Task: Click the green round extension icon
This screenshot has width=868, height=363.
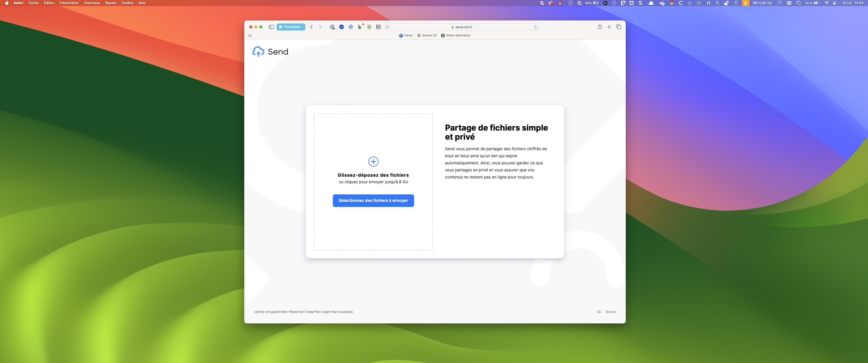Action: pos(369,27)
